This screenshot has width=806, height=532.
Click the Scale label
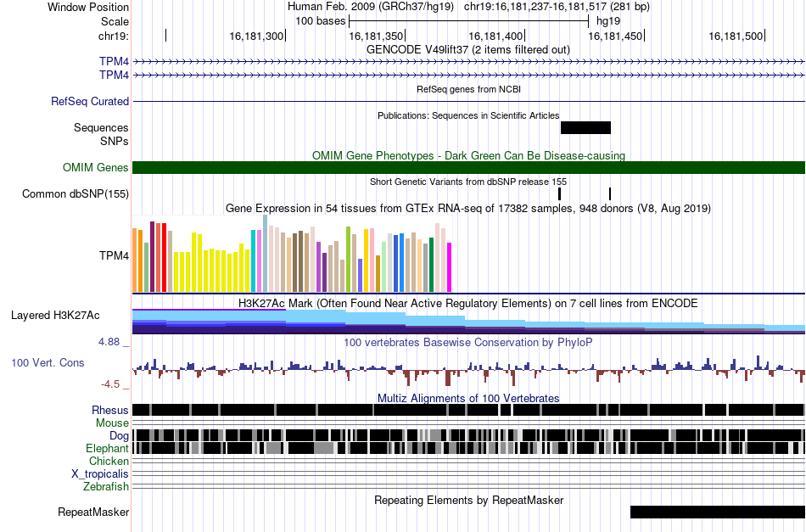click(115, 21)
